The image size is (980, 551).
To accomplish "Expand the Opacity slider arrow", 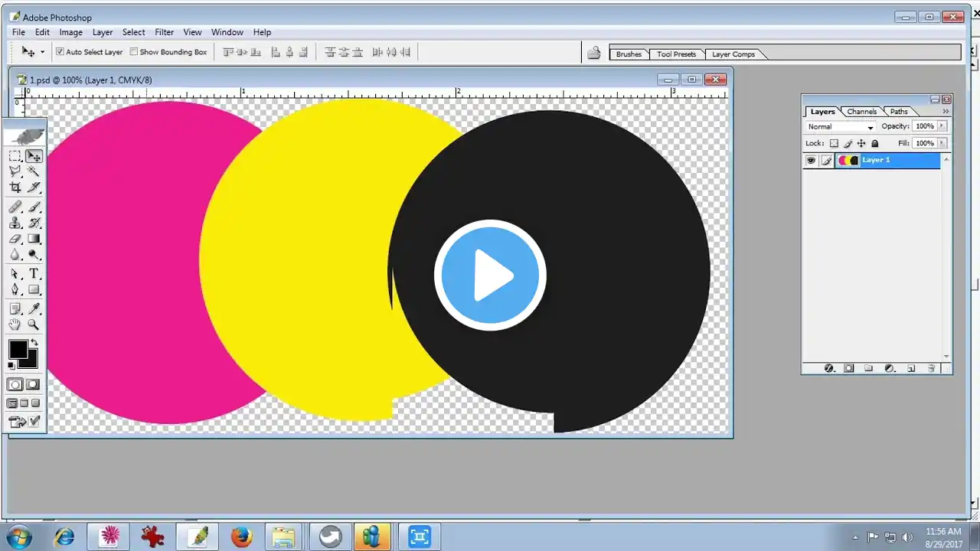I will (942, 126).
